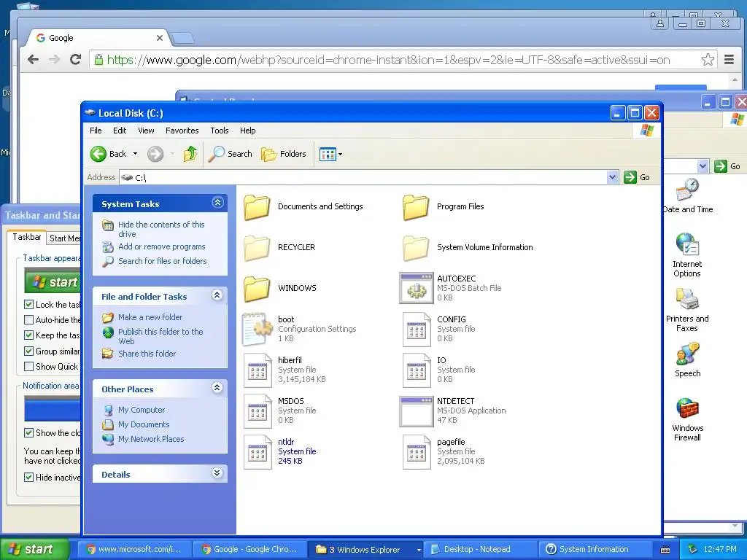Click Make a new folder link

tap(150, 317)
